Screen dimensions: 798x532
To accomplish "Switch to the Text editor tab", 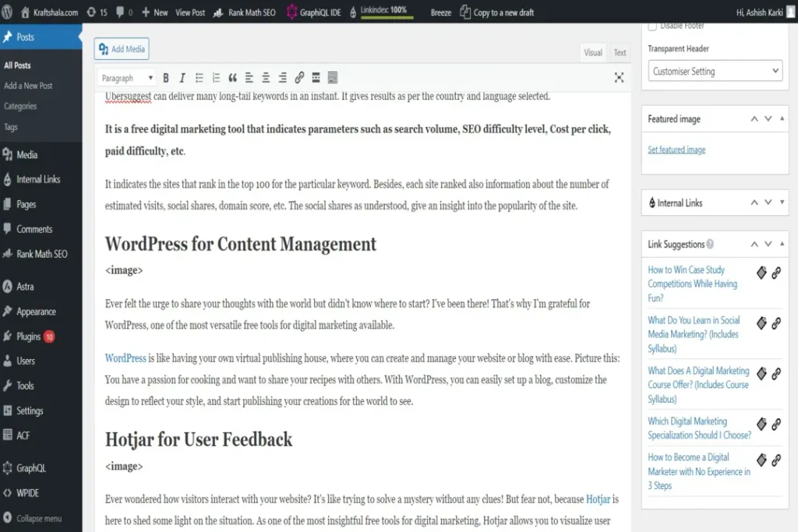I will [620, 52].
